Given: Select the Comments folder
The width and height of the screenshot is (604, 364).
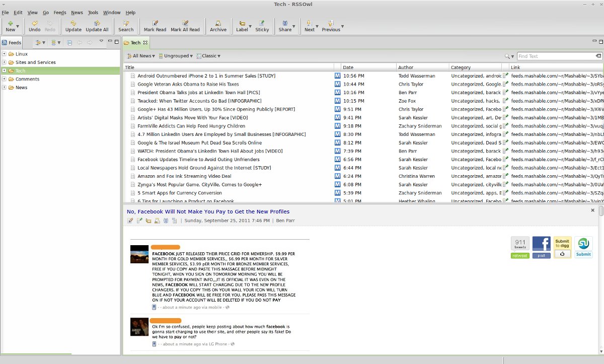Looking at the screenshot, I should [x=27, y=79].
